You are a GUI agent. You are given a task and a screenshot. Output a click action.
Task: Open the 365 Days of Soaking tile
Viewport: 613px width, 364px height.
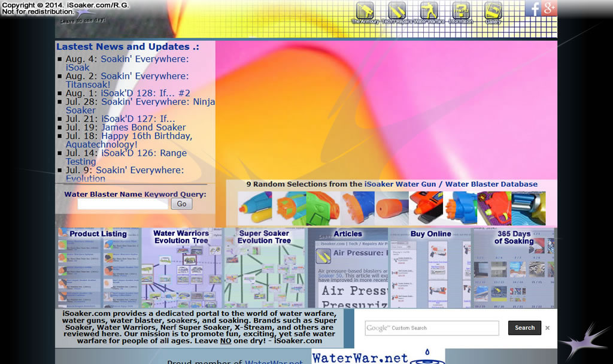point(514,268)
